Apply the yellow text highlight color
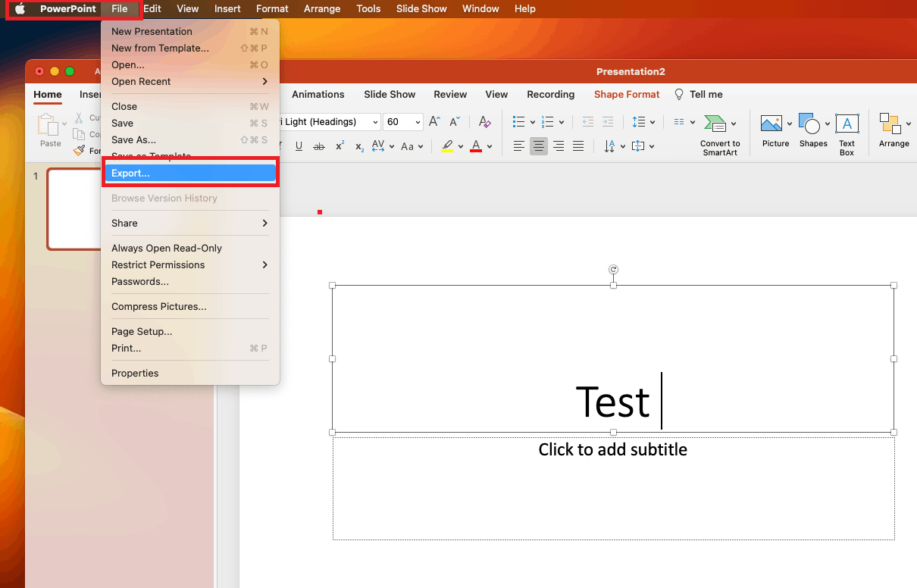 click(x=447, y=146)
